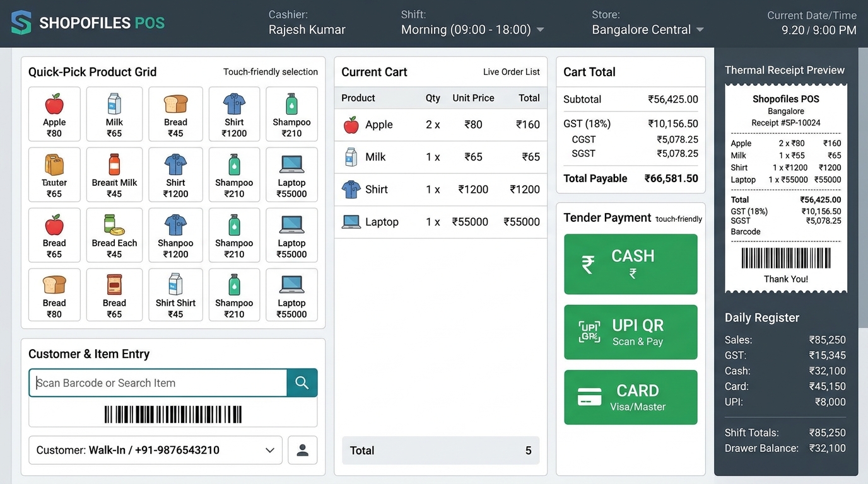Select the Bread ₹45 product tile
Screen dimensions: 868x484
click(x=175, y=114)
